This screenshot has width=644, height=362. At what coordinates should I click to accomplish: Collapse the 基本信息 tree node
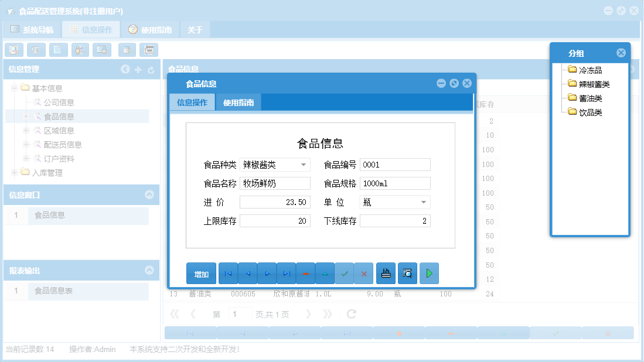pos(15,88)
